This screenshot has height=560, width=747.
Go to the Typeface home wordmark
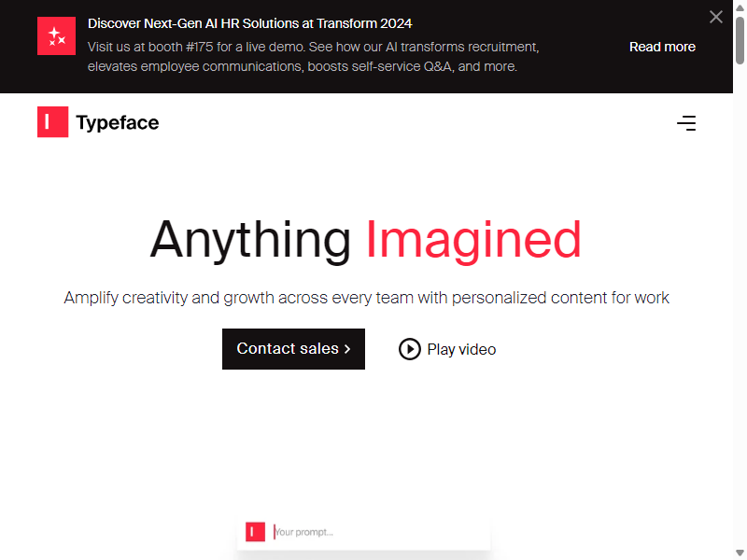click(118, 123)
